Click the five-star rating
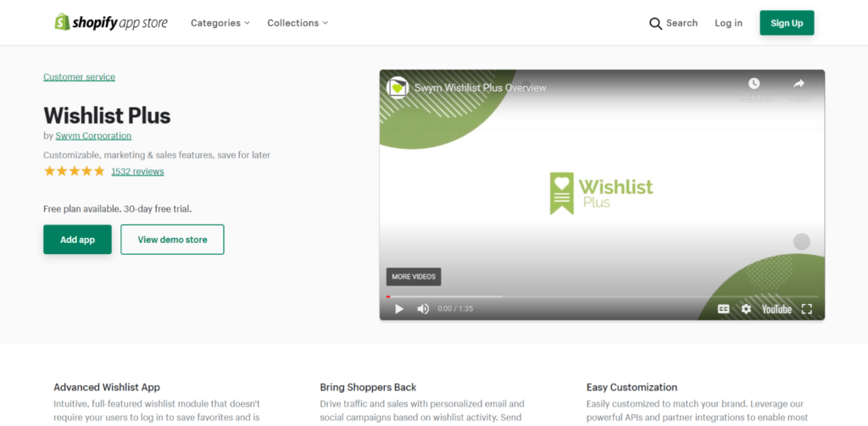 [x=75, y=171]
